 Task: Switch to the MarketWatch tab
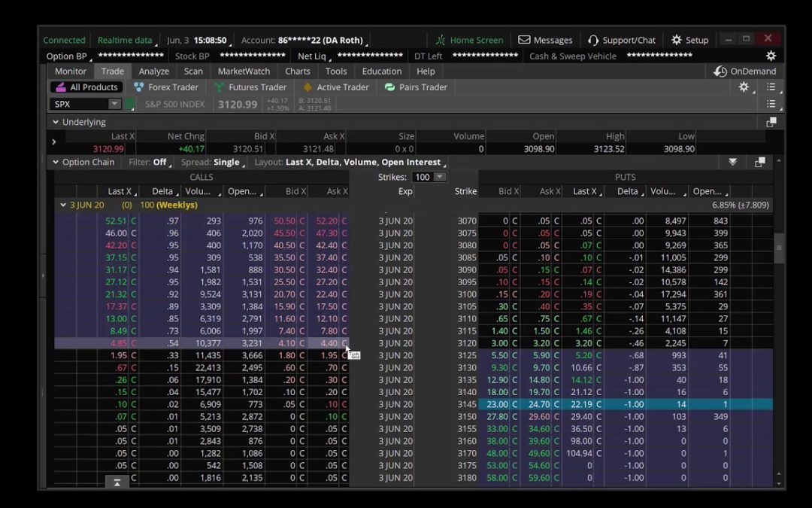244,71
